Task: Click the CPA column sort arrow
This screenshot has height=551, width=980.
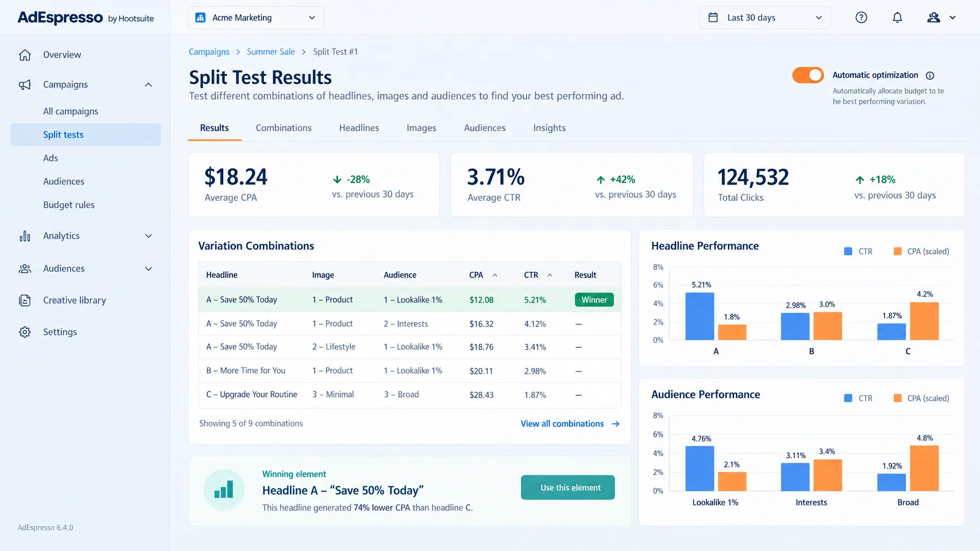Action: [495, 275]
